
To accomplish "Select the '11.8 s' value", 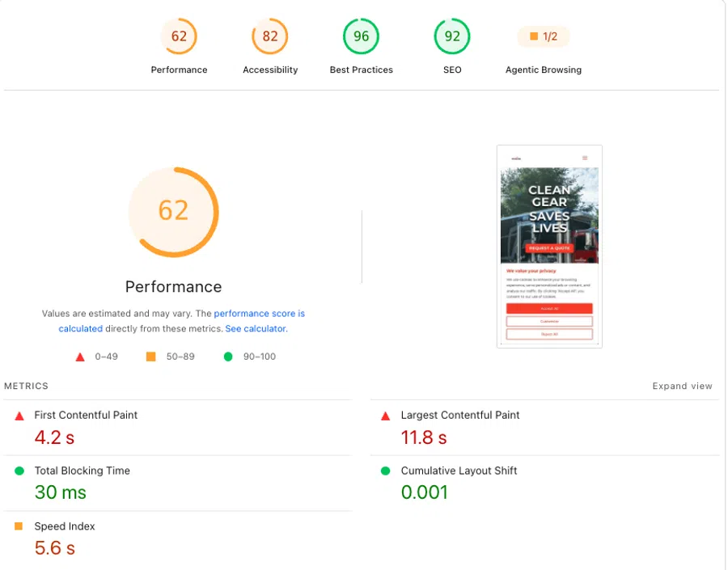I will coord(423,437).
